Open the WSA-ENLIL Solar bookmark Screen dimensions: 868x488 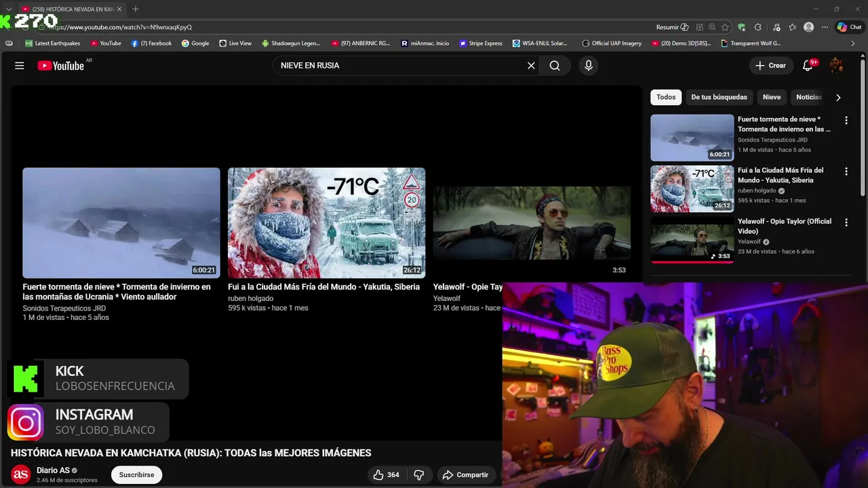point(540,43)
